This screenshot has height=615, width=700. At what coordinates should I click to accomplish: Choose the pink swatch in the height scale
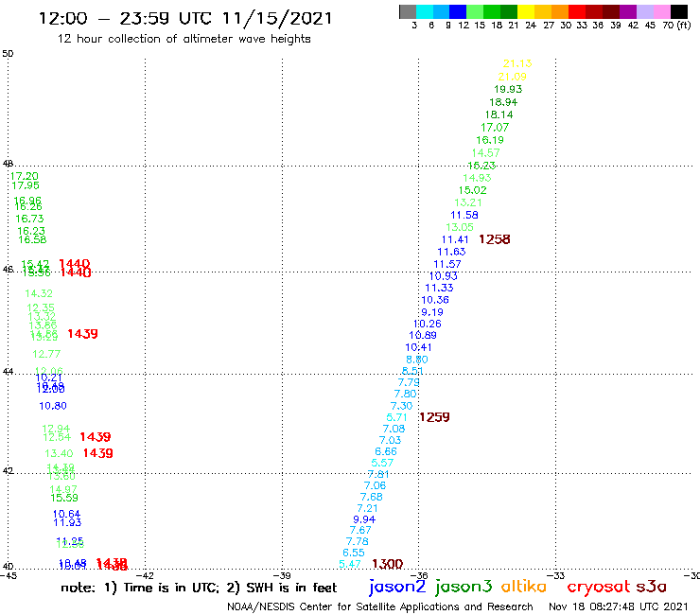coord(662,11)
